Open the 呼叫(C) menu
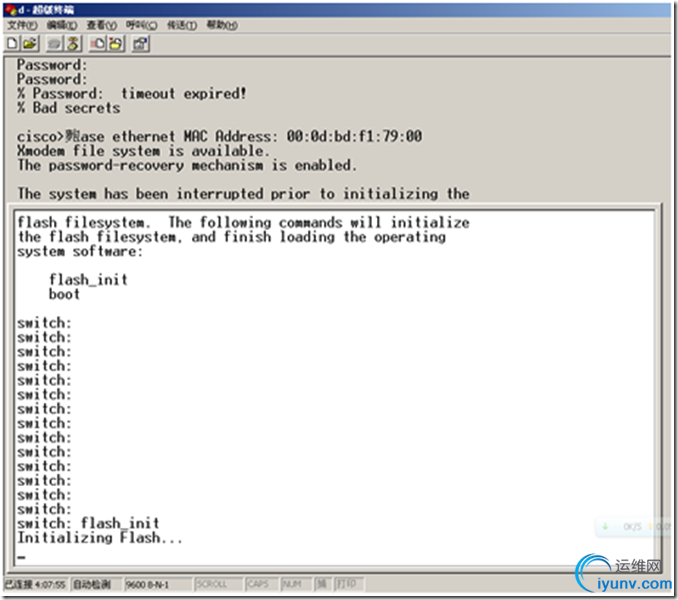Viewport: 678px width, 600px height. tap(141, 25)
